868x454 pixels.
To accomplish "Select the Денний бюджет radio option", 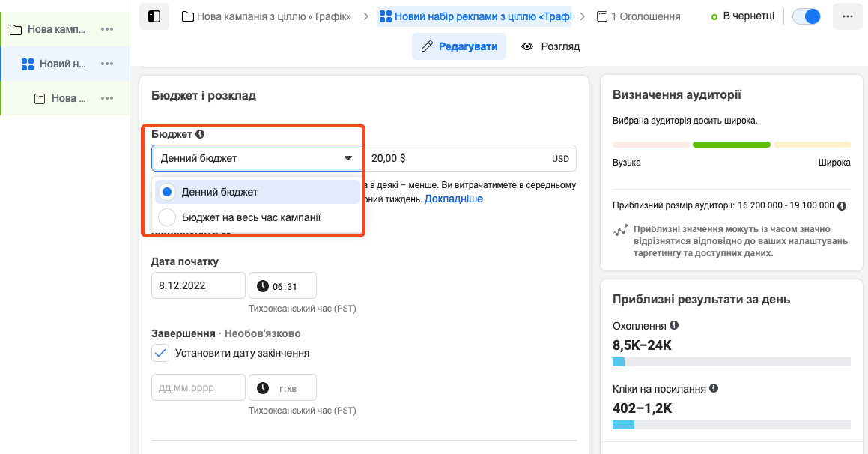I will coord(167,192).
